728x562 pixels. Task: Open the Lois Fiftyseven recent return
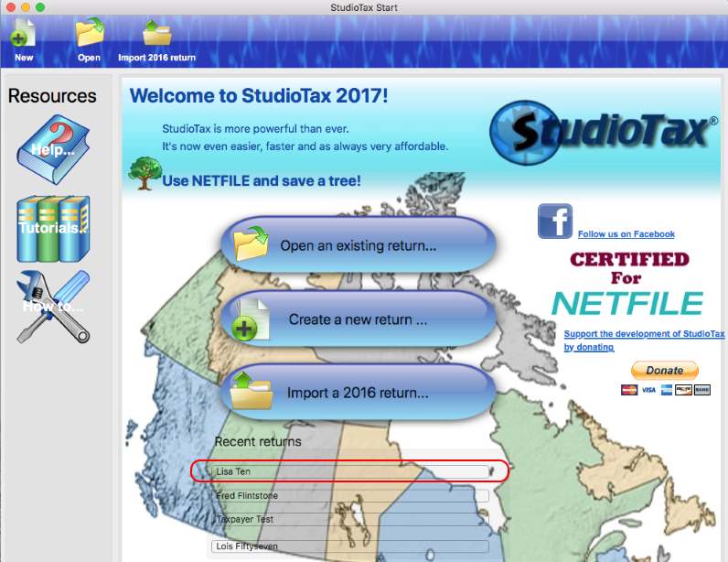[x=349, y=546]
